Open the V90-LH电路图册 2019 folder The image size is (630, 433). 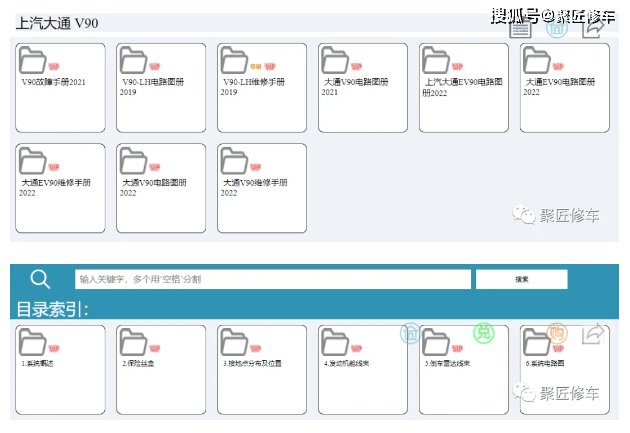click(161, 88)
